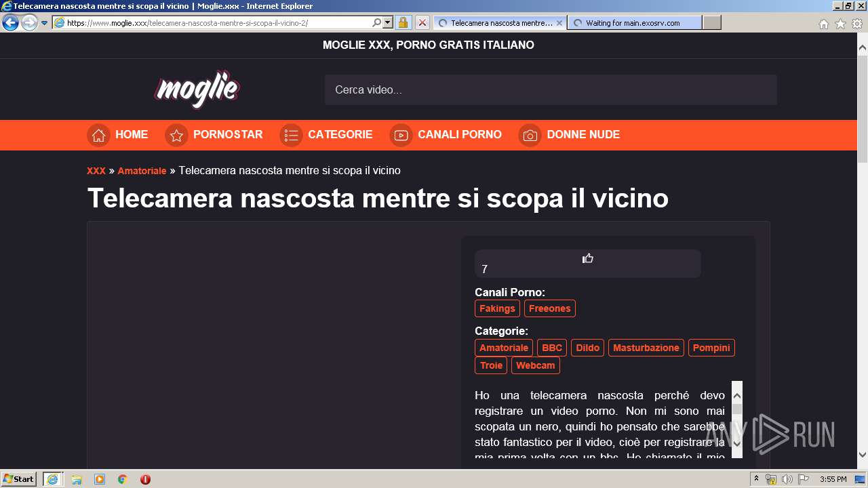
Task: Switch to the 'Telecamera nascosta mentre...' tab
Action: [x=499, y=22]
